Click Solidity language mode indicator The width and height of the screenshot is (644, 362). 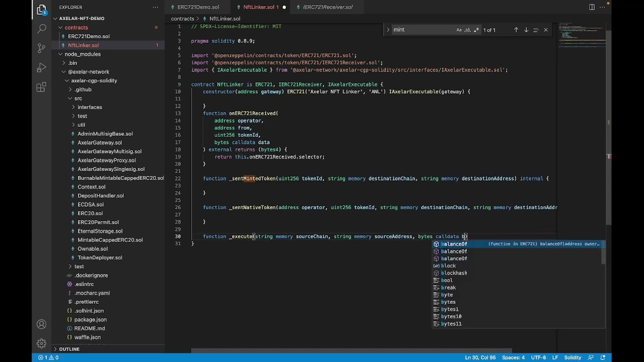pos(573,357)
